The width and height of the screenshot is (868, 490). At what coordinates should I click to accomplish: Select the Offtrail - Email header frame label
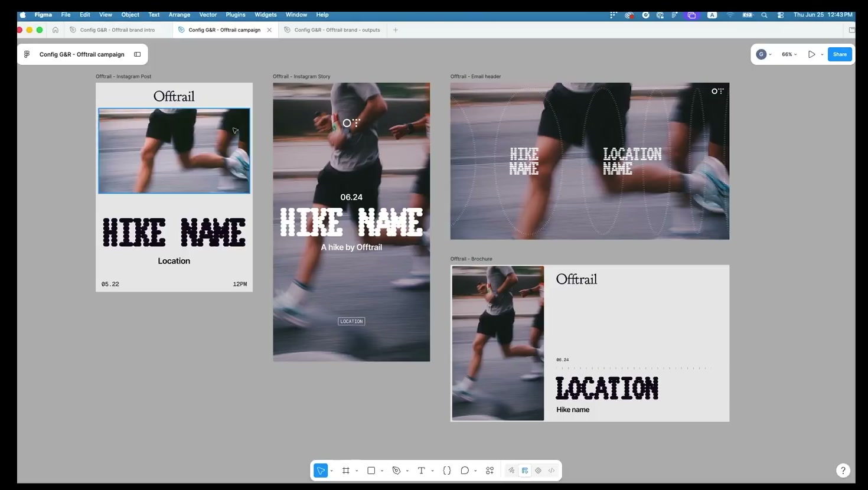pos(475,76)
